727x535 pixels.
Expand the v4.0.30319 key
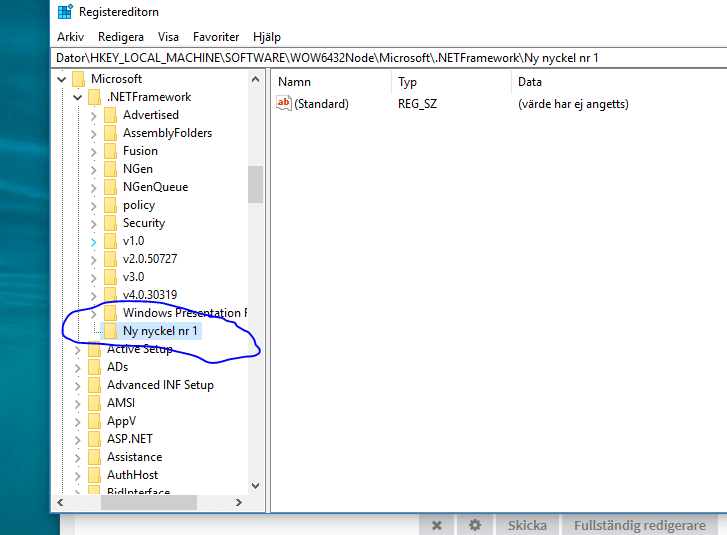[93, 296]
